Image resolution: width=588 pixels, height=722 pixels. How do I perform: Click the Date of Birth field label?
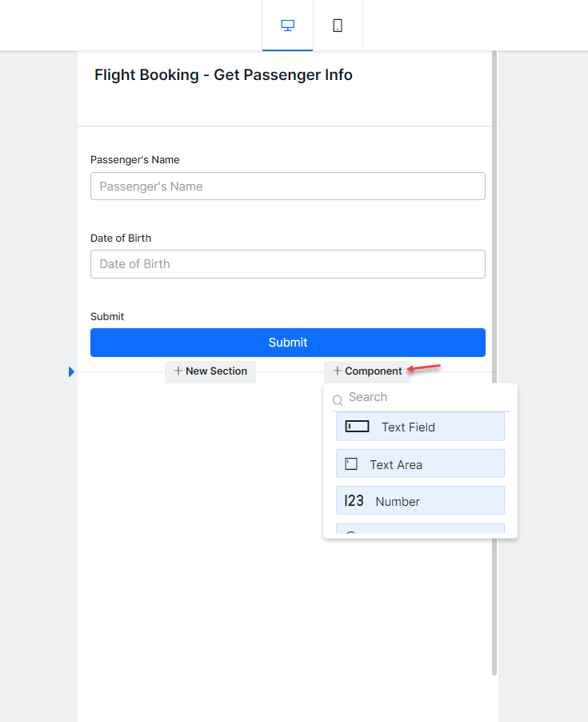pos(121,238)
